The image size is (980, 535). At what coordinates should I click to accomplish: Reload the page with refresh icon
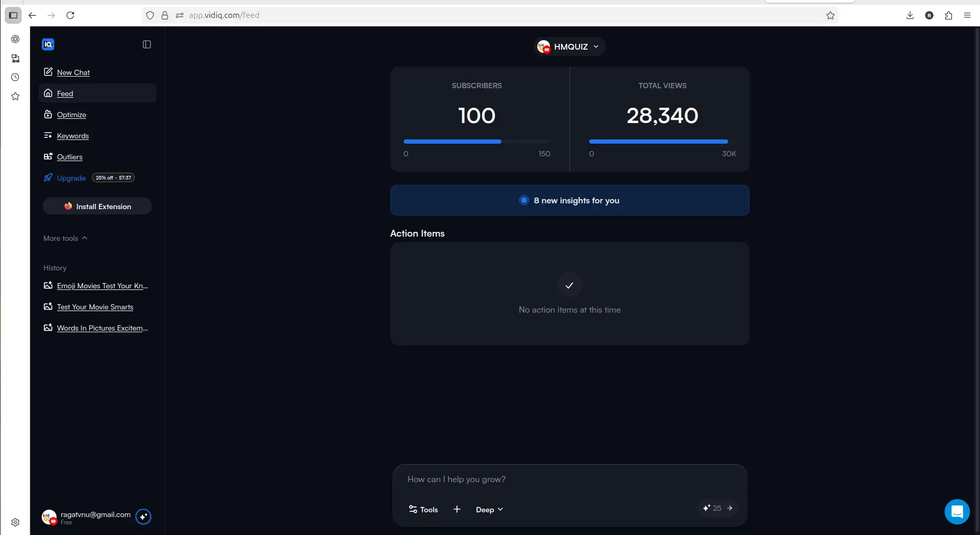(70, 15)
